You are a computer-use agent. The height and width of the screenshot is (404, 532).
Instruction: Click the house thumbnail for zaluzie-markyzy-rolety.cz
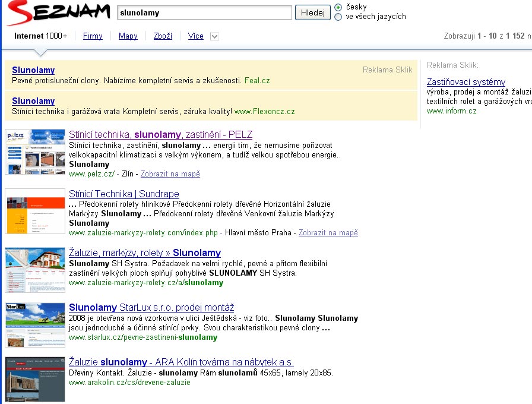click(35, 270)
